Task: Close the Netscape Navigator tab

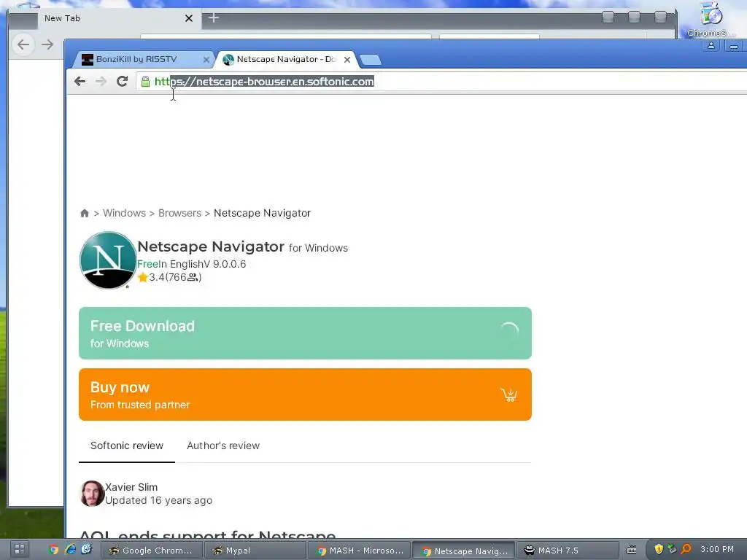Action: coord(347,60)
